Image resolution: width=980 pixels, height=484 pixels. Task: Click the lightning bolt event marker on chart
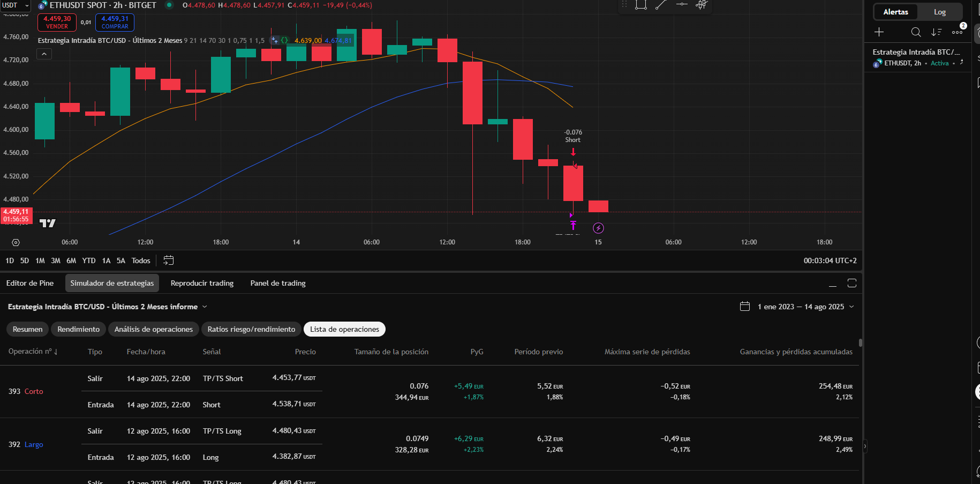click(x=598, y=228)
